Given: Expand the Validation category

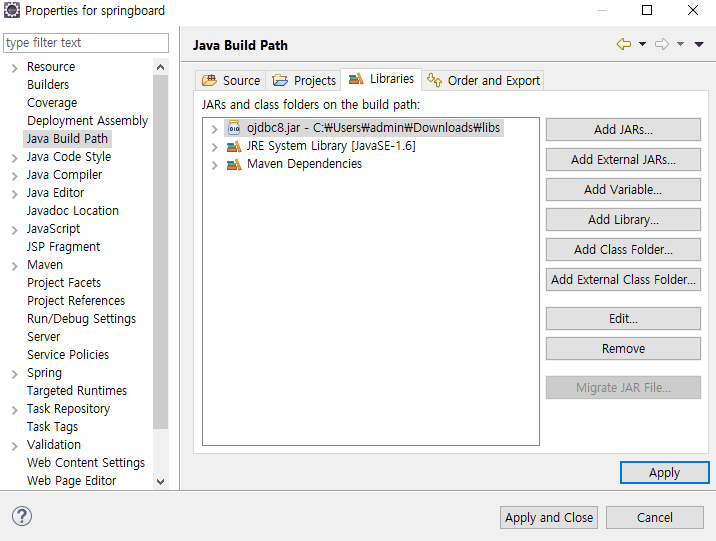Looking at the screenshot, I should pos(15,446).
